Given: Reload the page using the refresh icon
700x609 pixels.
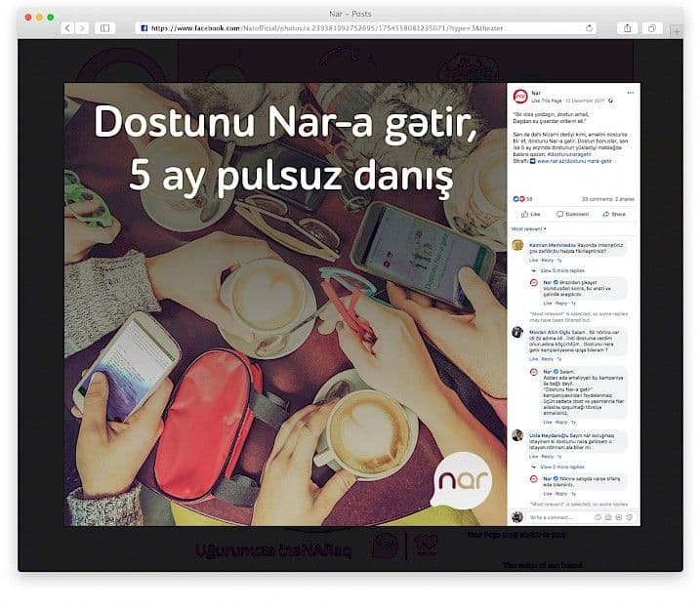Looking at the screenshot, I should [589, 28].
